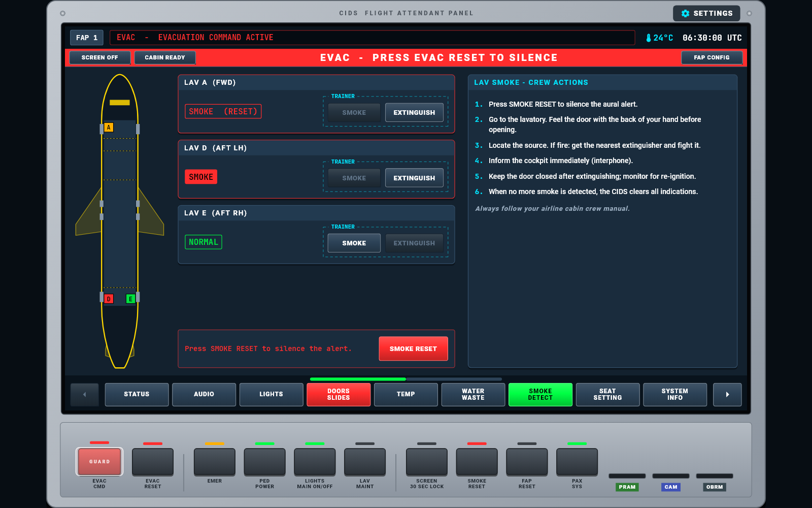Select the PRAM slot label
Screen dimensions: 812x508
point(627,487)
